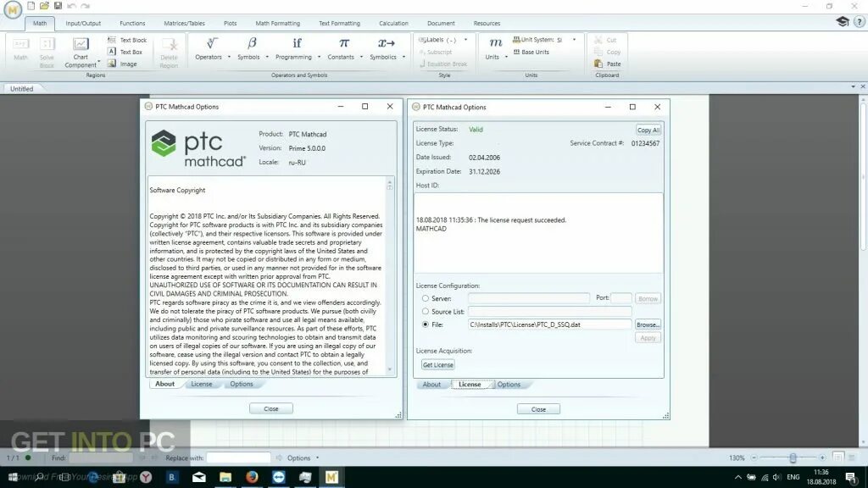Select the Source List radio button

pos(426,312)
